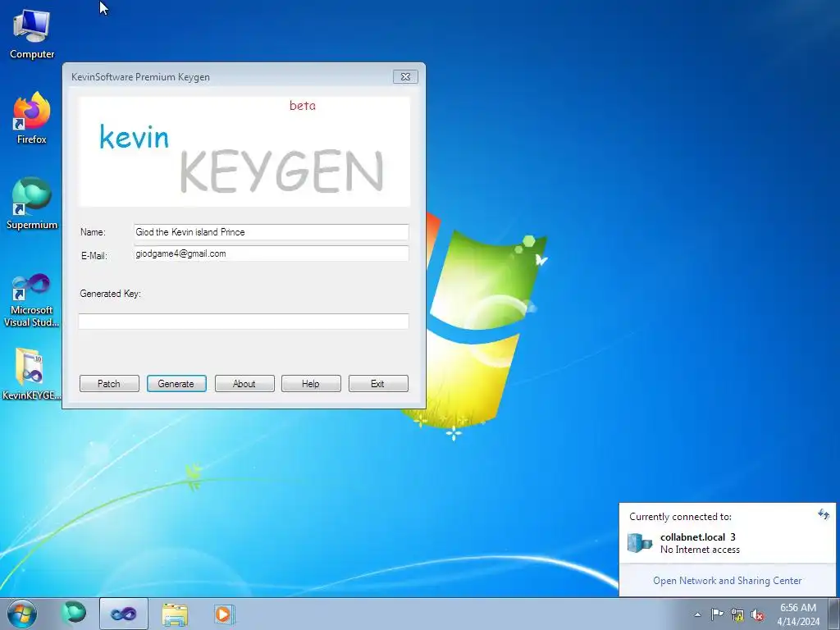The width and height of the screenshot is (840, 630).
Task: Exit the keygen via Exit button
Action: point(378,384)
